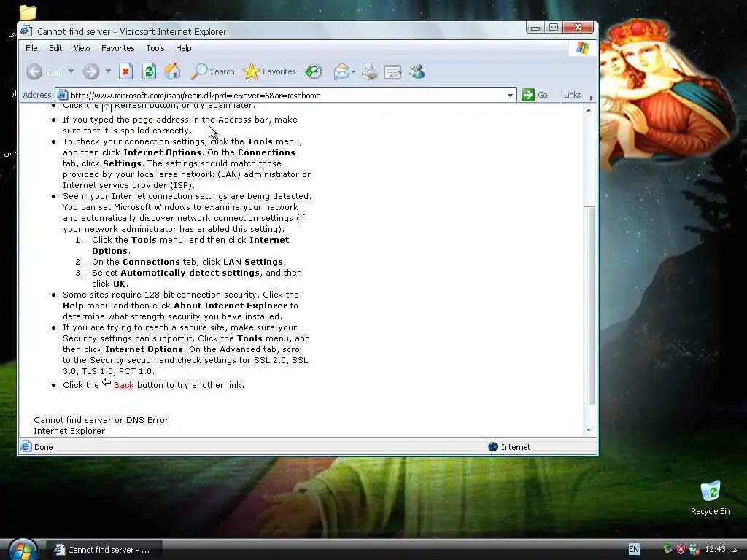Open the Tools menu
Screen dimensions: 747x560
tap(155, 48)
